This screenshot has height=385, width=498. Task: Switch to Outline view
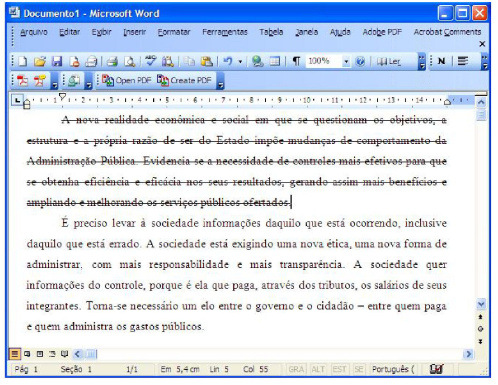[52, 354]
